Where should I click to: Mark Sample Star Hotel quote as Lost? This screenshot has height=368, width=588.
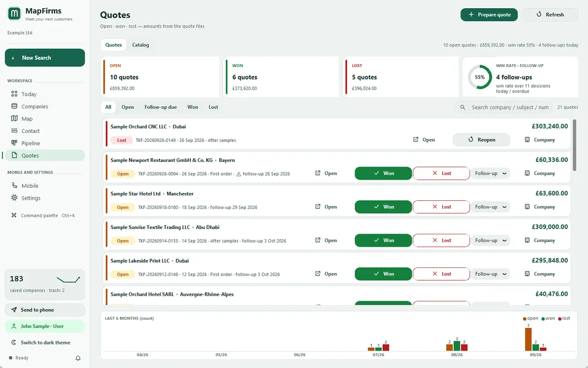tap(442, 207)
